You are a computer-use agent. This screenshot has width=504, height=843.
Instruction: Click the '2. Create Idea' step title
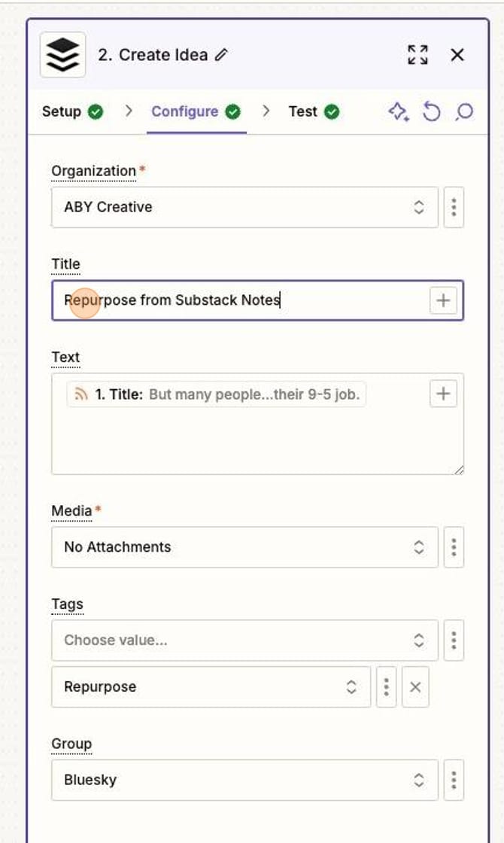(153, 55)
